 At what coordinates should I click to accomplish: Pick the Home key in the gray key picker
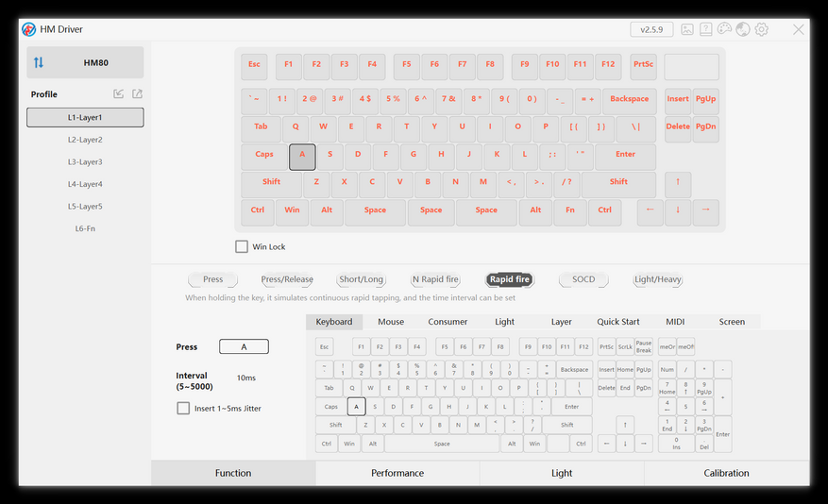(625, 369)
